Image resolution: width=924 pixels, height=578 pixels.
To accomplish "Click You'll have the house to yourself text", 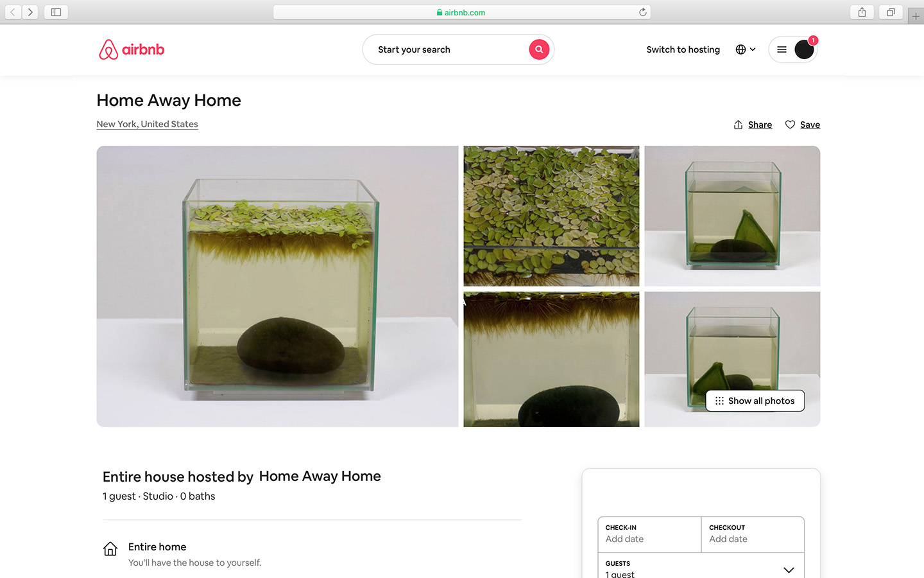I will point(194,563).
